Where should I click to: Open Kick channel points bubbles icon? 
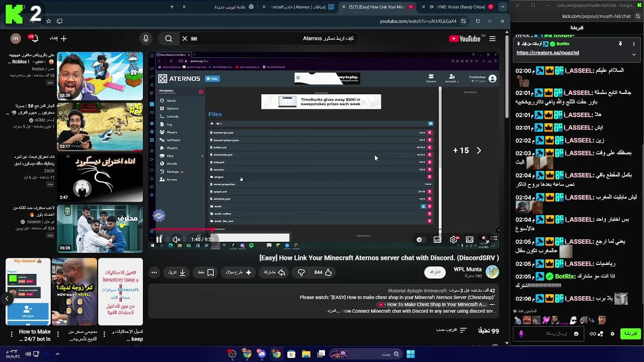(x=601, y=334)
